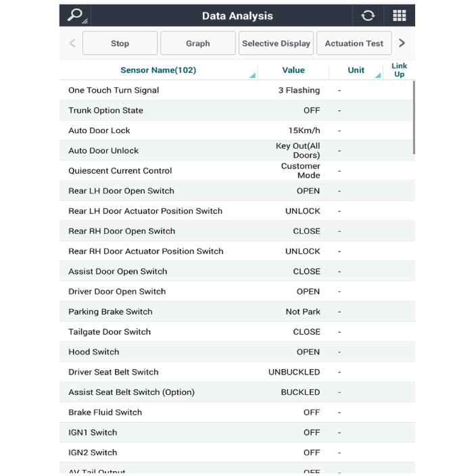Image resolution: width=474 pixels, height=476 pixels.
Task: Sort by Sensor Name column header
Action: click(x=158, y=70)
